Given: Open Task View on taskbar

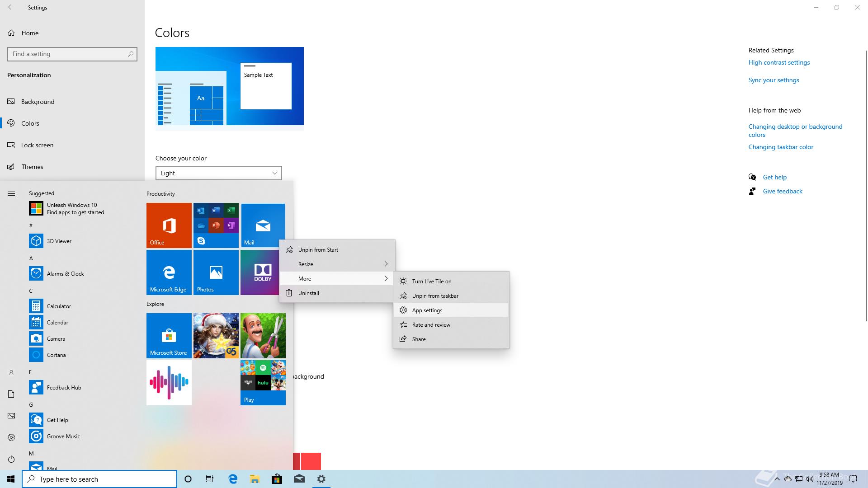Looking at the screenshot, I should pyautogui.click(x=210, y=479).
